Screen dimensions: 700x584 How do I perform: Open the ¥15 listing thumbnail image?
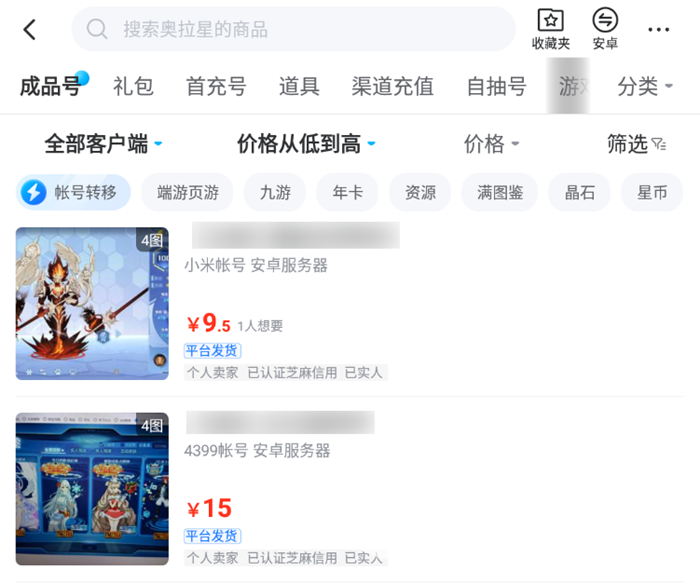point(92,489)
